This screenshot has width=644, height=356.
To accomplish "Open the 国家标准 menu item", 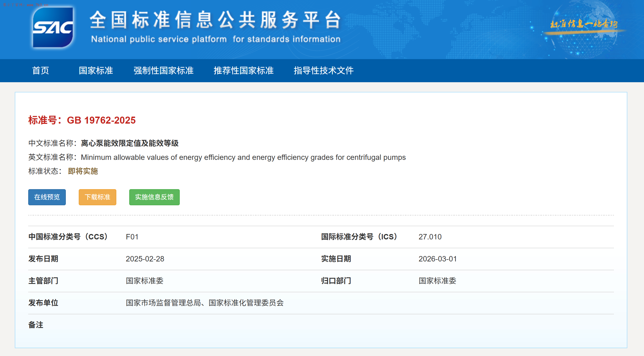I will coord(96,71).
